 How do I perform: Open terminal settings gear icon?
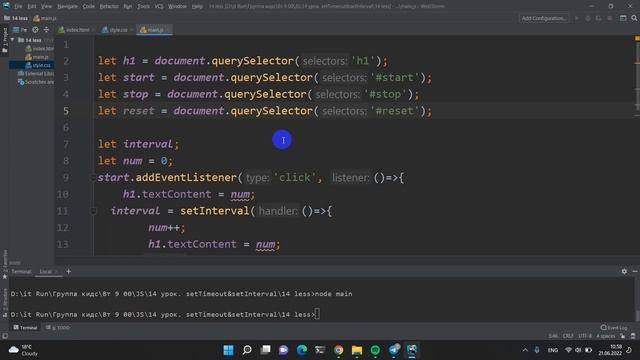click(x=624, y=271)
